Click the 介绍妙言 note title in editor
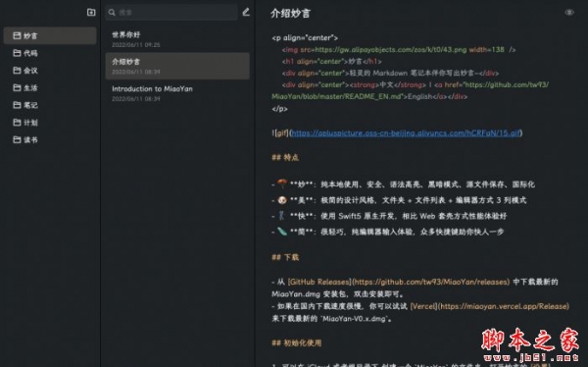Image resolution: width=588 pixels, height=367 pixels. point(291,14)
